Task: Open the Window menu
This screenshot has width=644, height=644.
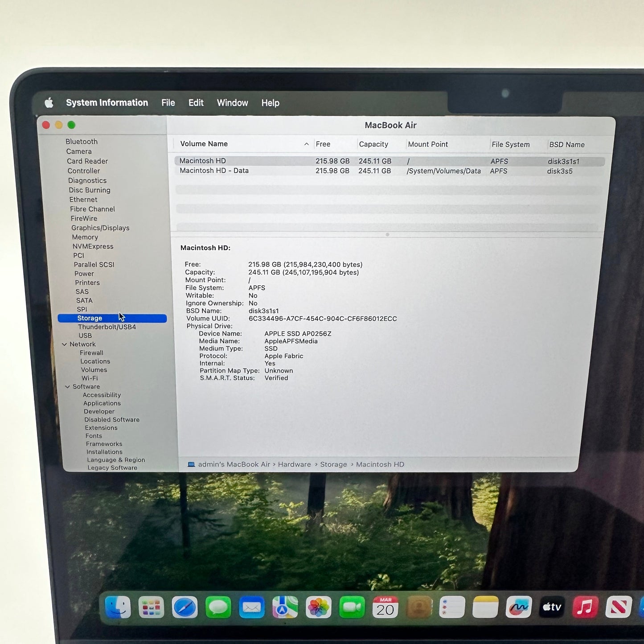Action: [x=232, y=103]
